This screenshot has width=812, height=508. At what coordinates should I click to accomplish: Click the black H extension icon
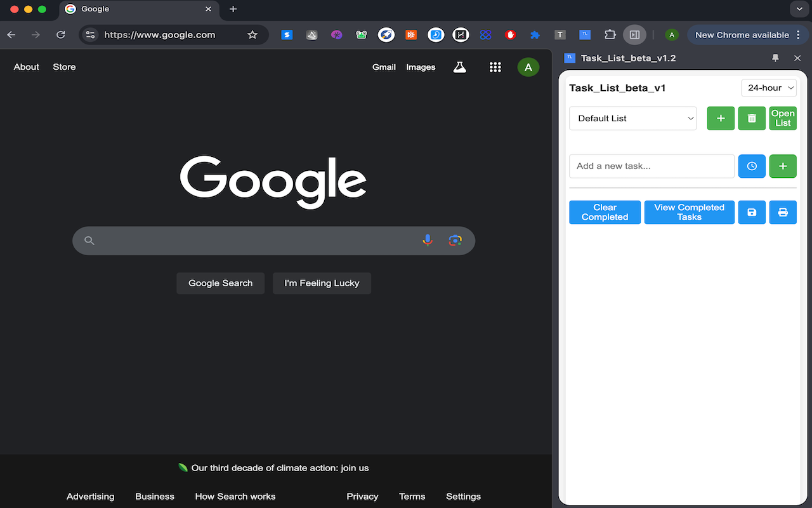pyautogui.click(x=461, y=35)
